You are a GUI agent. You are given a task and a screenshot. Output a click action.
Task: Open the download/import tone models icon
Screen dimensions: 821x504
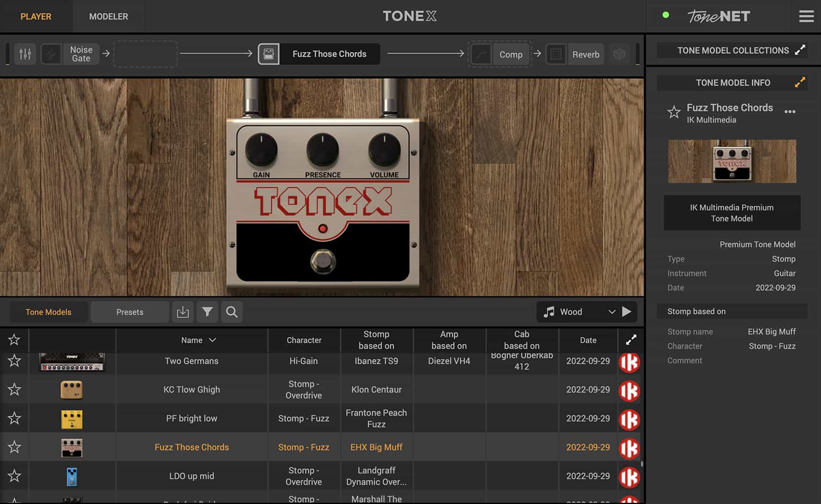pyautogui.click(x=183, y=312)
